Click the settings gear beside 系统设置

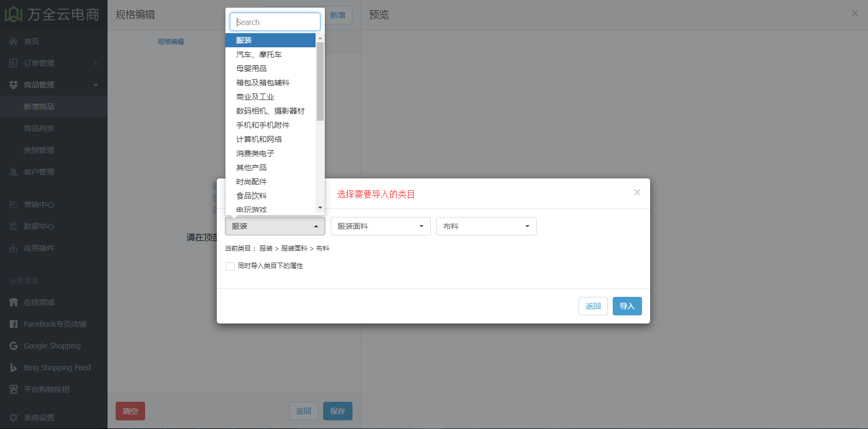tap(14, 418)
